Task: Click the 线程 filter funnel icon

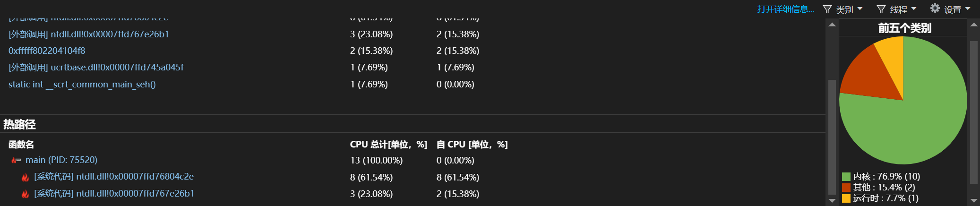Action: pyautogui.click(x=881, y=9)
